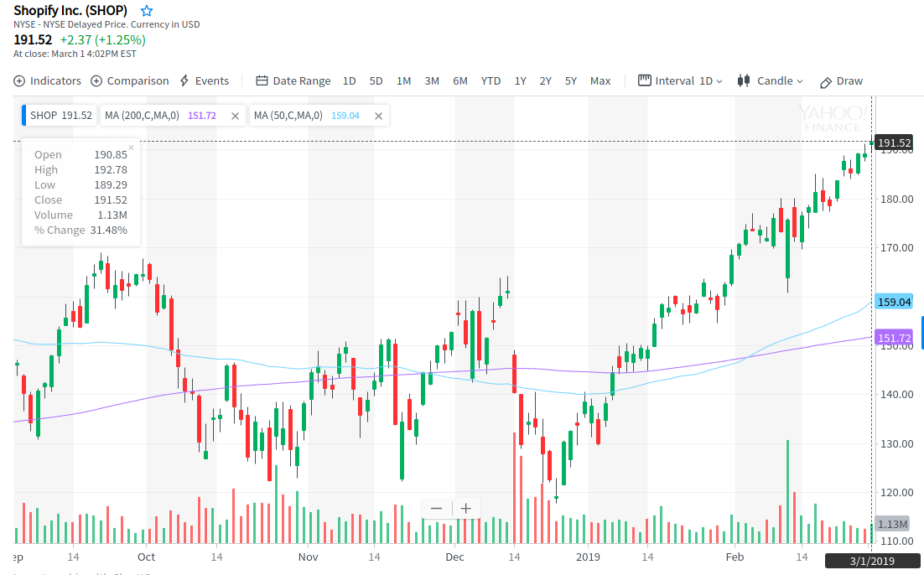Show the Max date range

point(600,81)
